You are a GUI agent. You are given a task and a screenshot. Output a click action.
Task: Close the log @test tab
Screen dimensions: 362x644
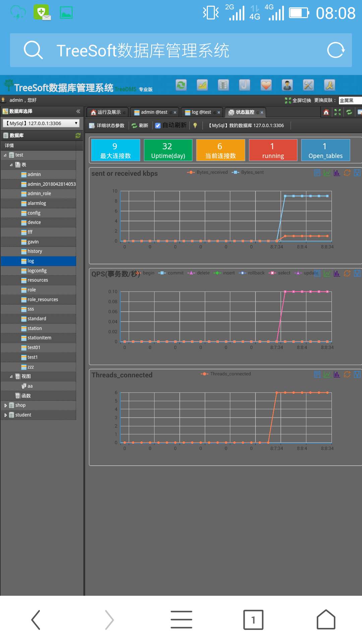pyautogui.click(x=219, y=113)
